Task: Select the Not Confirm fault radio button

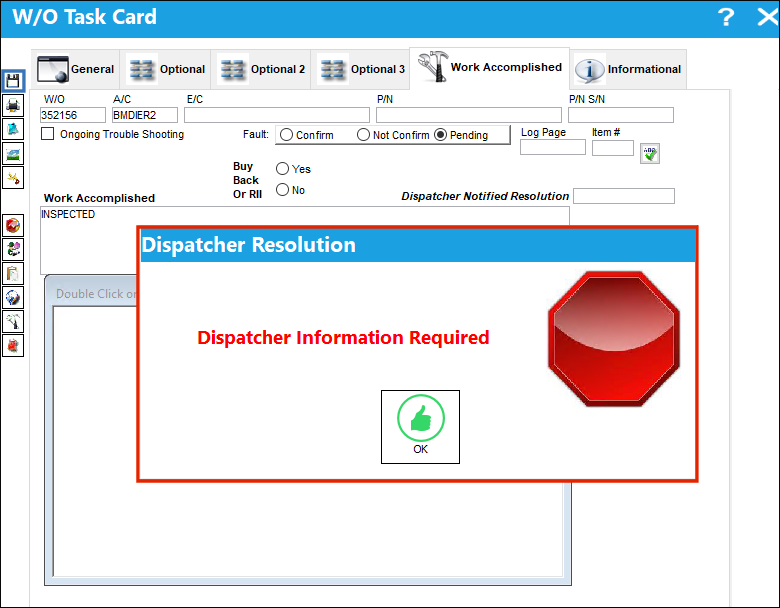Action: click(x=363, y=135)
